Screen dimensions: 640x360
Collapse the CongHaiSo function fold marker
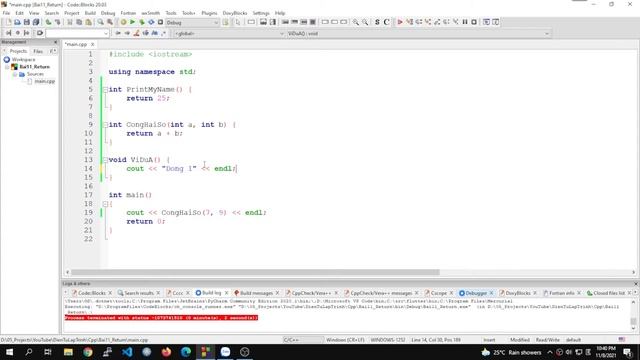pyautogui.click(x=105, y=124)
